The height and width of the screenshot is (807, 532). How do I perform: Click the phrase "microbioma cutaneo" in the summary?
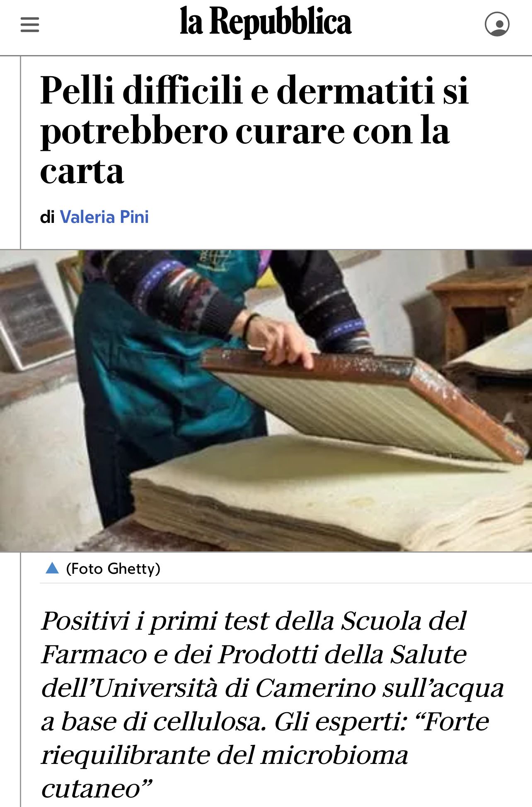click(x=225, y=771)
